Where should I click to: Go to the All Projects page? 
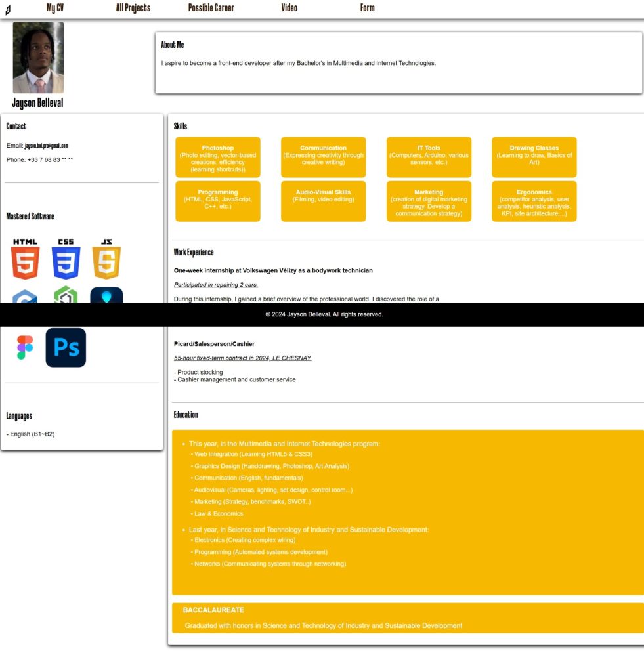point(133,8)
